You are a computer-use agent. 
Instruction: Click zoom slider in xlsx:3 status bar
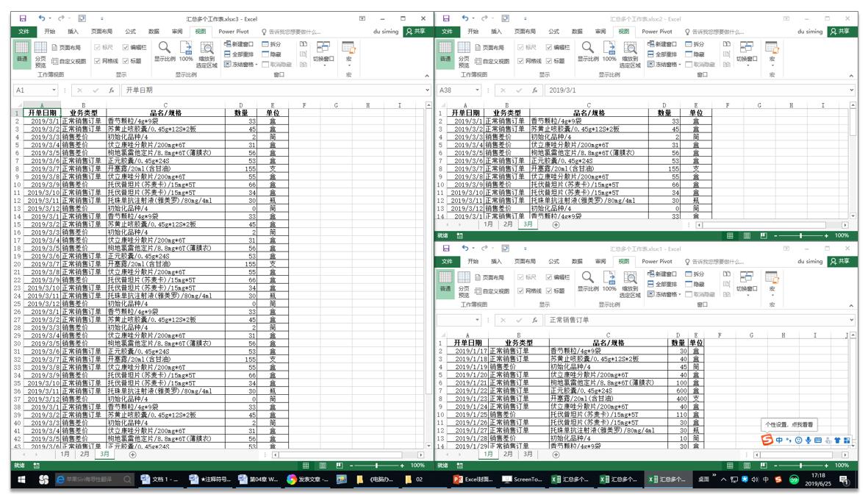tap(376, 466)
